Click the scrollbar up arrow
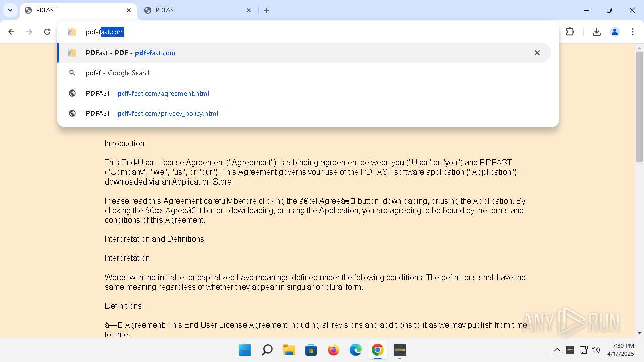Viewport: 644px width, 362px height. [640, 48]
